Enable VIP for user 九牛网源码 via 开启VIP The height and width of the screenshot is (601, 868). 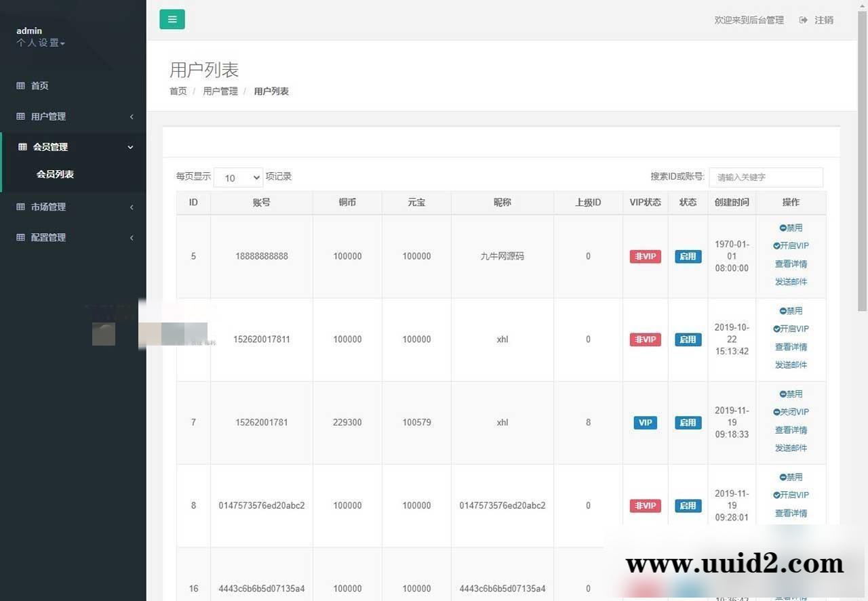(791, 245)
